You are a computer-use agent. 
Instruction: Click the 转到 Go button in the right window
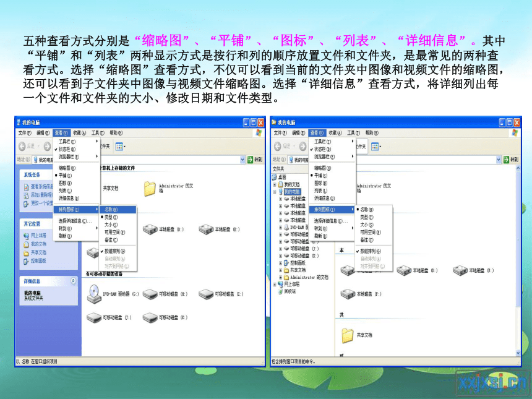(511, 160)
